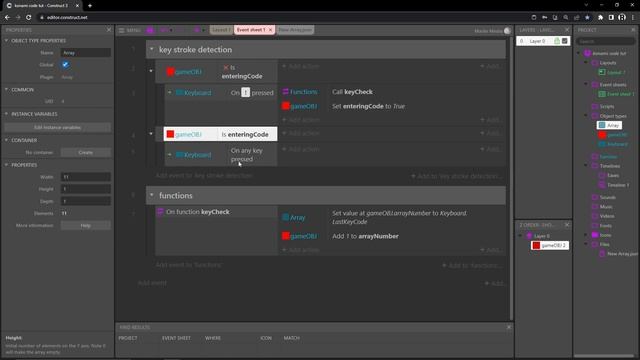Edit the Width property field
Screen dimensions: 640x360
point(86,177)
